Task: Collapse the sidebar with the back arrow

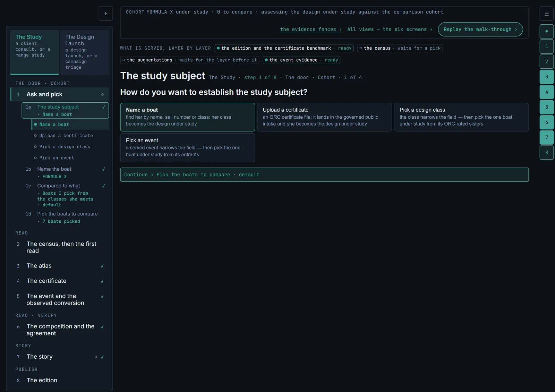Action: click(106, 14)
